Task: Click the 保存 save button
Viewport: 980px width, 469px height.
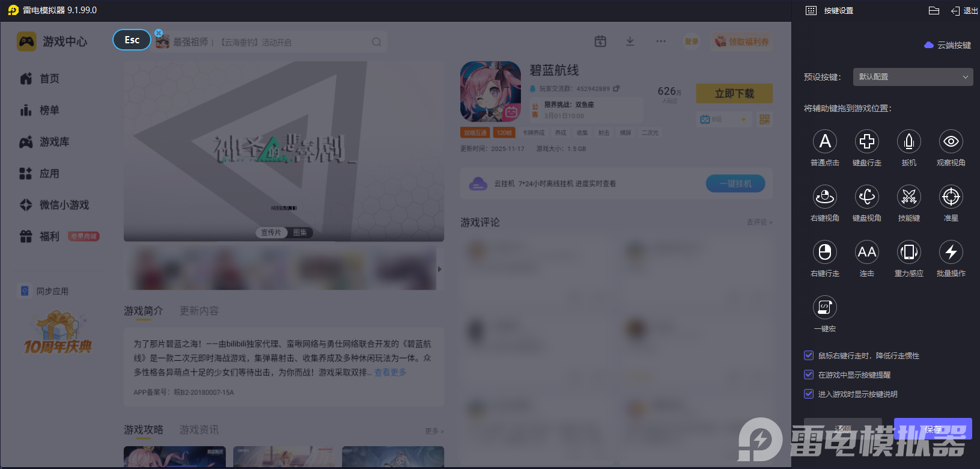Action: (x=933, y=429)
